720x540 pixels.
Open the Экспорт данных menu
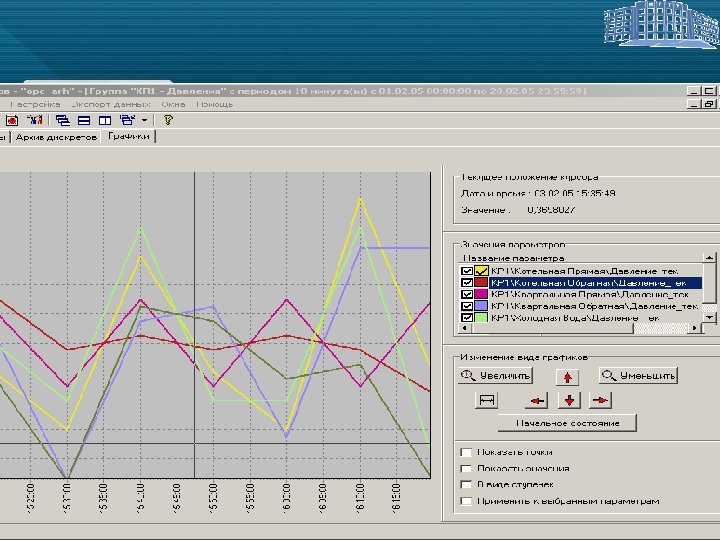(111, 104)
